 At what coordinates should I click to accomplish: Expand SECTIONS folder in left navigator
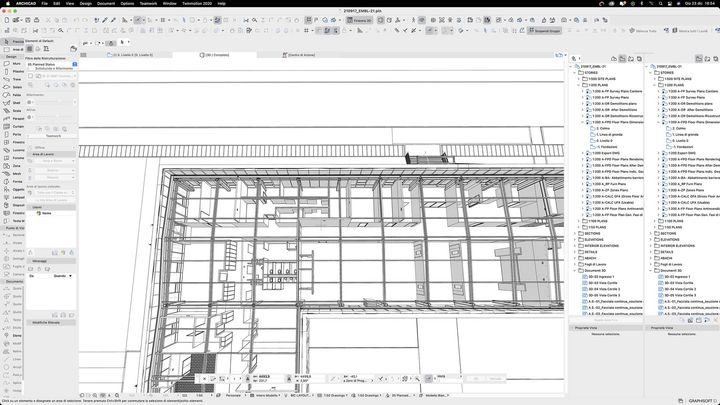[x=575, y=233]
